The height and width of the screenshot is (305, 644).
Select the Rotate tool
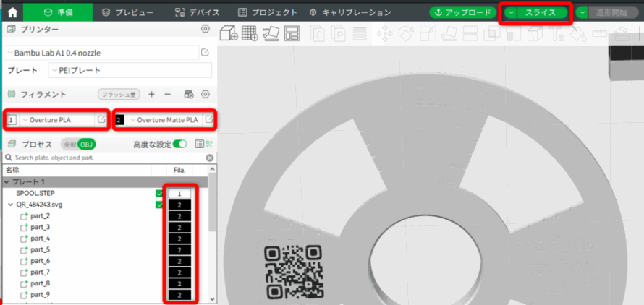tap(406, 33)
